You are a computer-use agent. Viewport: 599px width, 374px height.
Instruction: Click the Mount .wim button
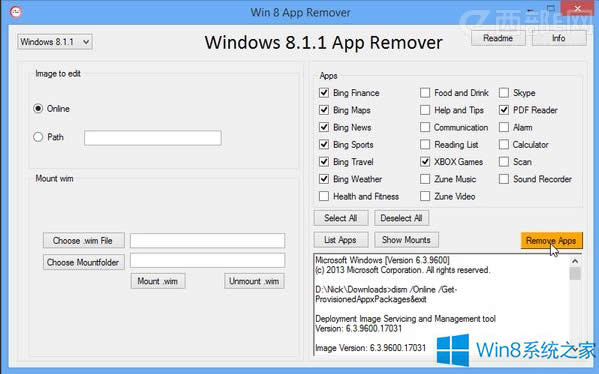coord(158,281)
